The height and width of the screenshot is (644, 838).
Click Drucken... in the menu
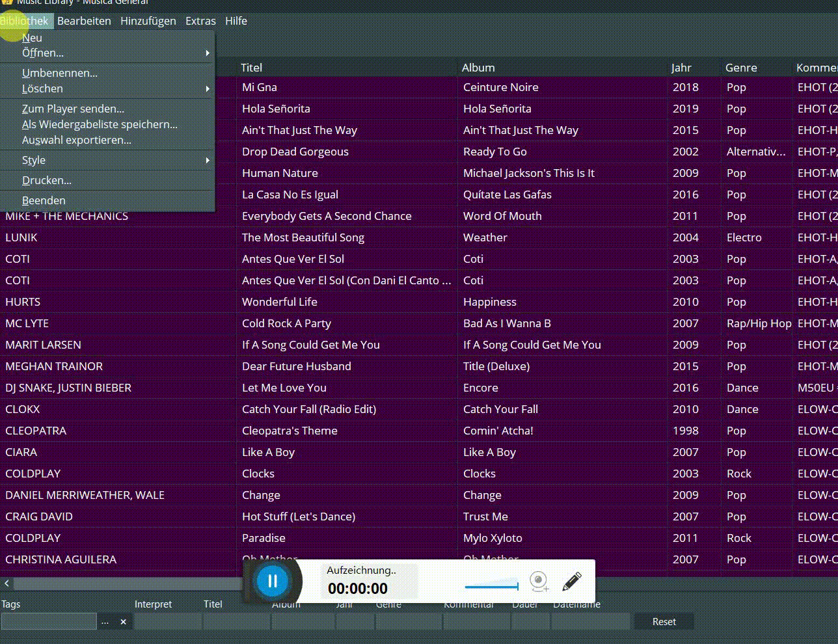47,180
